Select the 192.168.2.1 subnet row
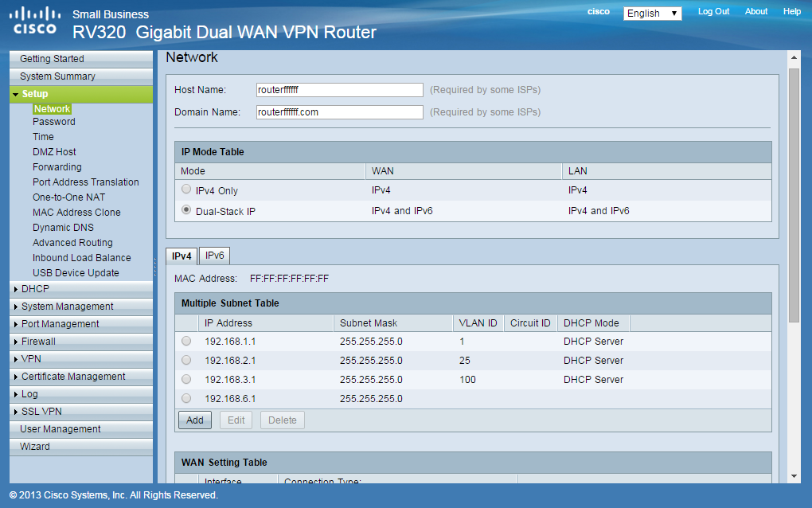 (x=185, y=359)
